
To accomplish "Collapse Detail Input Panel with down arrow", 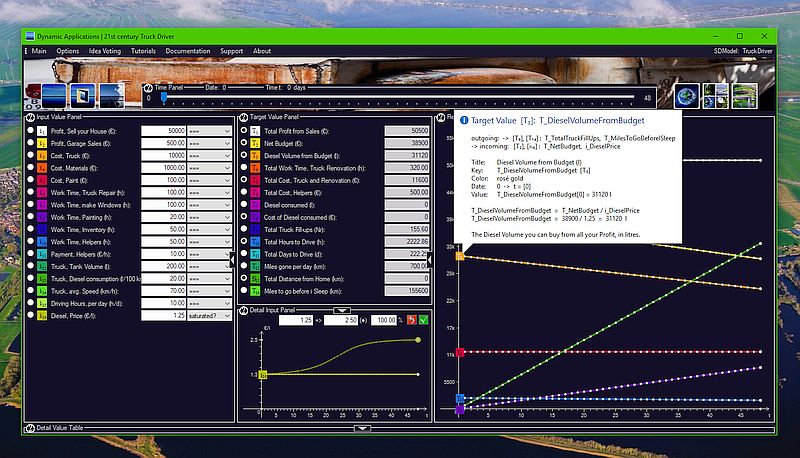I will point(341,310).
